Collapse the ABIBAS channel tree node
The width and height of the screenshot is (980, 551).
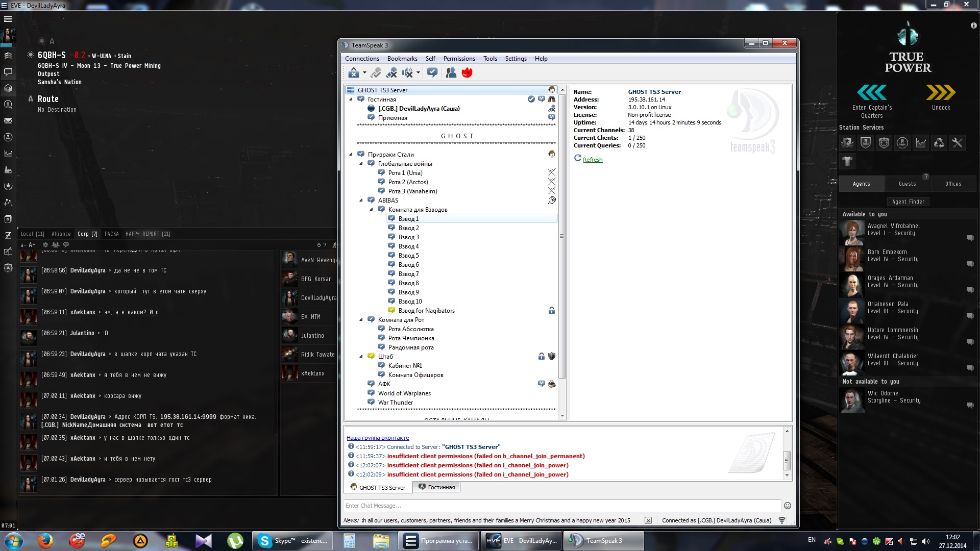361,201
